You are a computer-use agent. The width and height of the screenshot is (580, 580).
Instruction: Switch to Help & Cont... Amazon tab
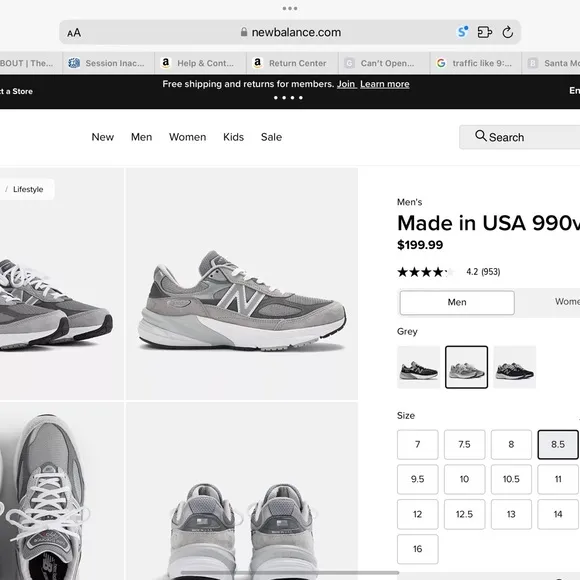(200, 63)
